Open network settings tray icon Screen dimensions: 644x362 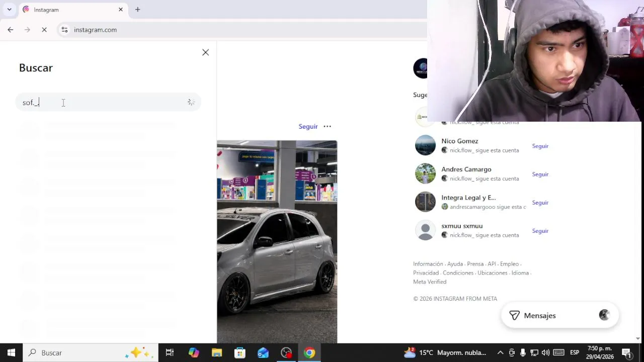pos(534,352)
